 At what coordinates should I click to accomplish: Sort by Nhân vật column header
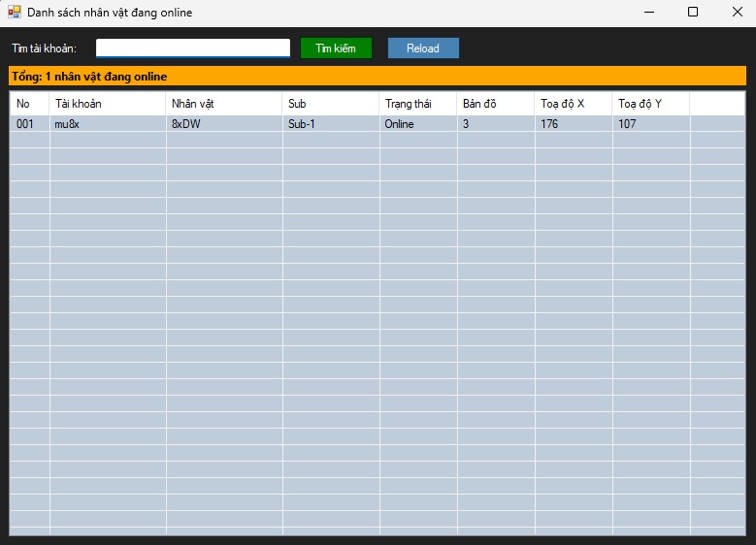224,104
